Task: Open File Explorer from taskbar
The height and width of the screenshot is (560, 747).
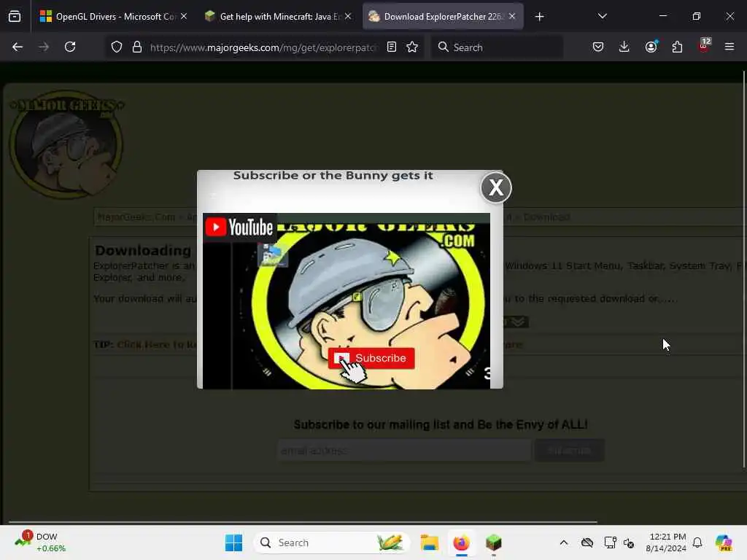Action: point(429,542)
